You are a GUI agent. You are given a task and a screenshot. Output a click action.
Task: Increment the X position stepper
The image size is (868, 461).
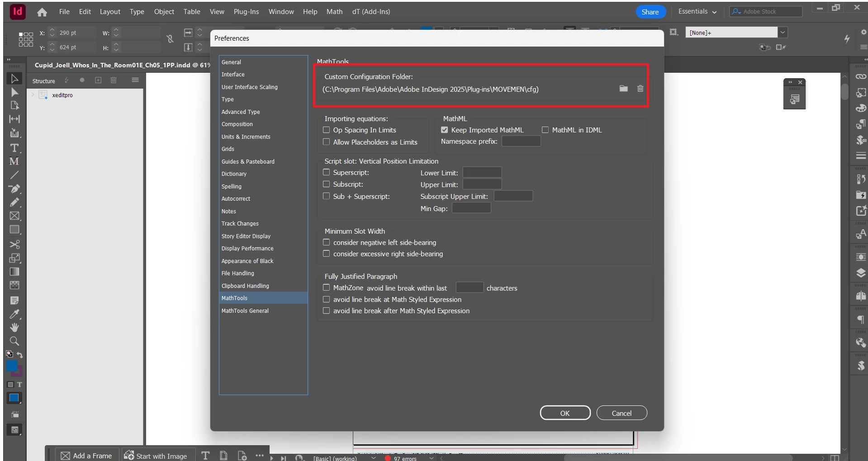pyautogui.click(x=52, y=30)
